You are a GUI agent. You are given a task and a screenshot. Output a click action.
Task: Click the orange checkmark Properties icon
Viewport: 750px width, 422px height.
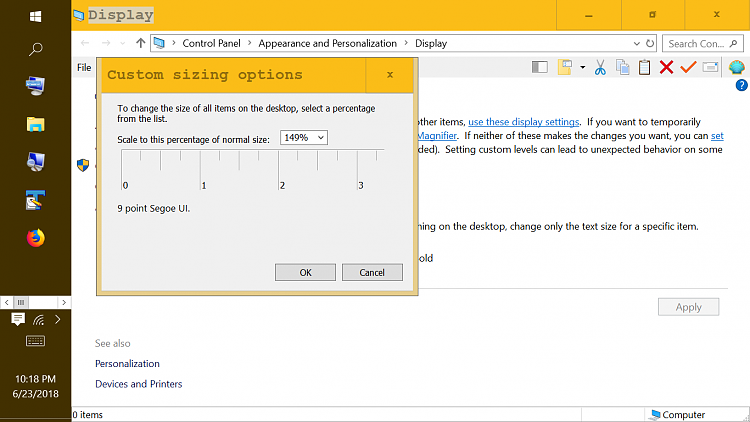click(x=688, y=67)
